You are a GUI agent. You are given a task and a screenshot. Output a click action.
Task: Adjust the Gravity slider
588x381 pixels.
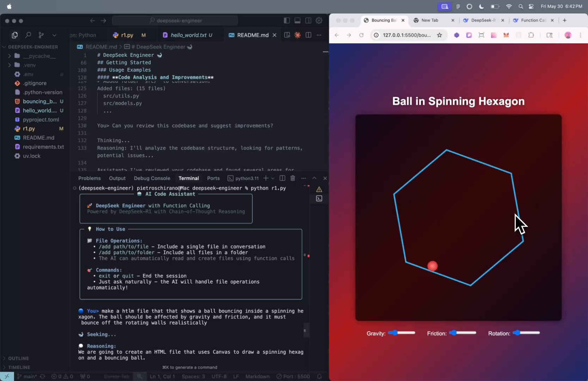coord(402,333)
